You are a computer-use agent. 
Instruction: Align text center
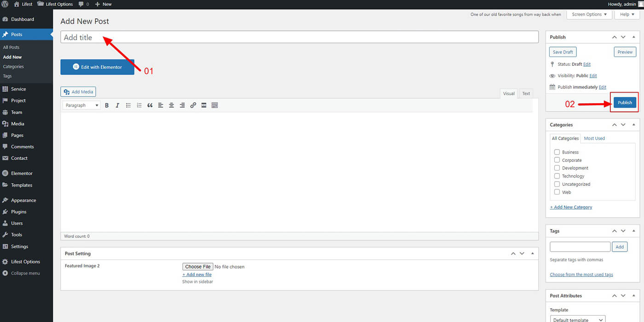[x=172, y=105]
